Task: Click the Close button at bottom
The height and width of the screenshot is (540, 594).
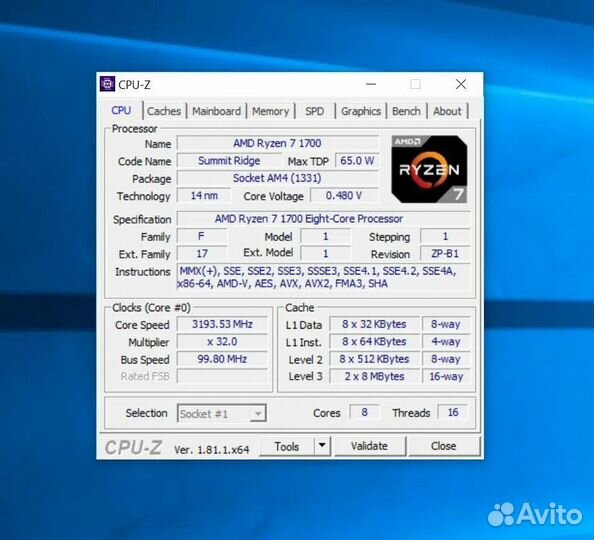Action: pyautogui.click(x=444, y=446)
